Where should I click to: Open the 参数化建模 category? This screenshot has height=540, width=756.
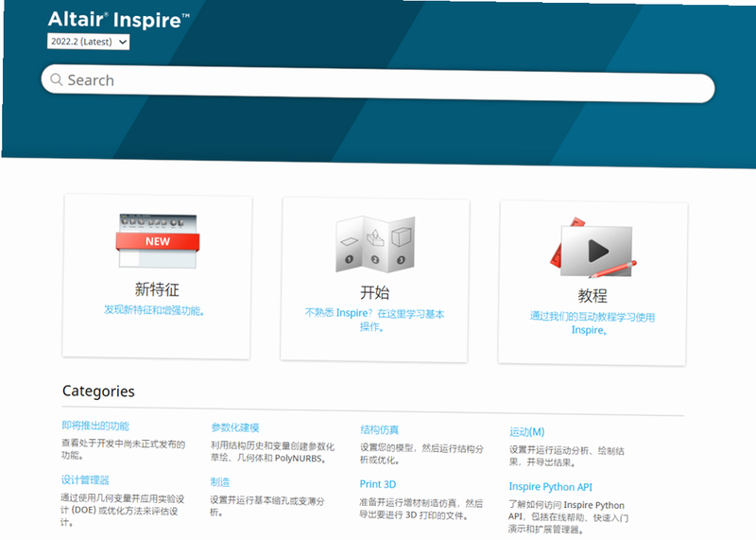point(235,427)
